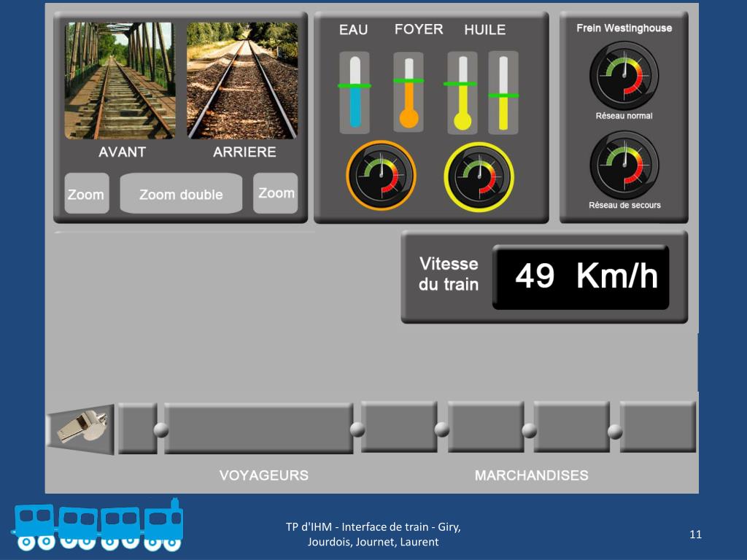747x560 pixels.
Task: Blow the whistle icon on locomotive
Action: click(81, 429)
